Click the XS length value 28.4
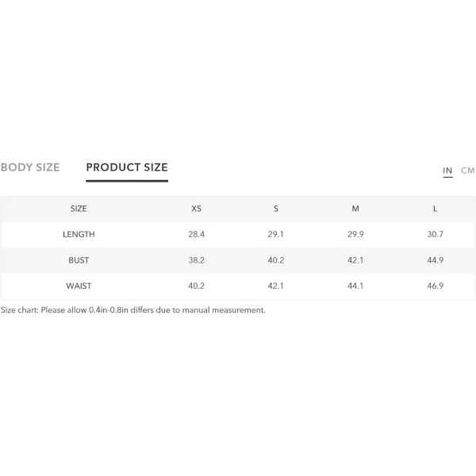Screen dimensions: 476x476 196,234
